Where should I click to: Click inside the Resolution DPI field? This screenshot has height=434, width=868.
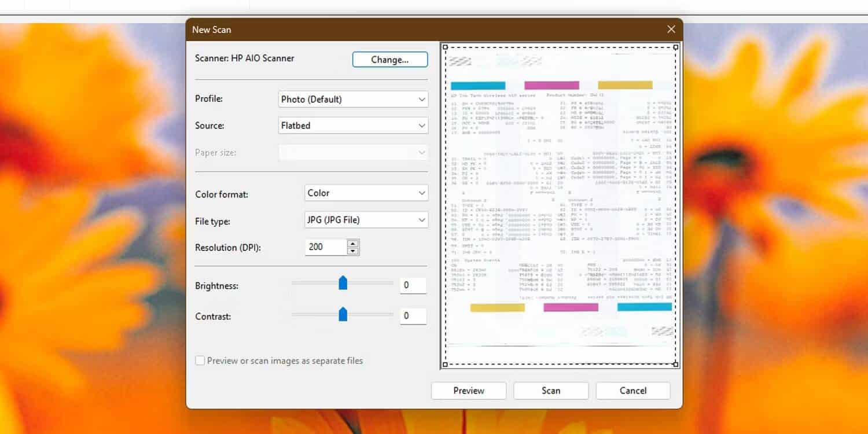click(325, 247)
